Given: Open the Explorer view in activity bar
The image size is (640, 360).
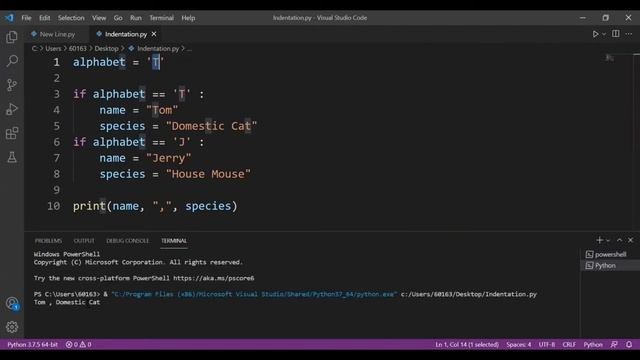Looking at the screenshot, I should (x=12, y=37).
